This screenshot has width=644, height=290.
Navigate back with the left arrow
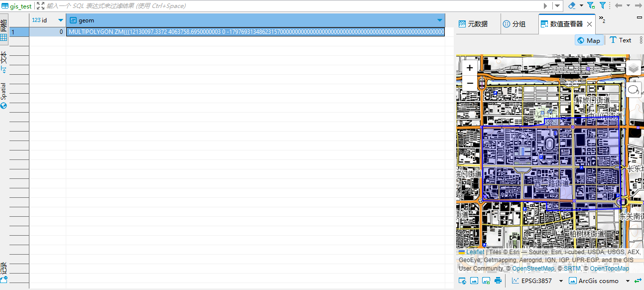(x=619, y=5)
